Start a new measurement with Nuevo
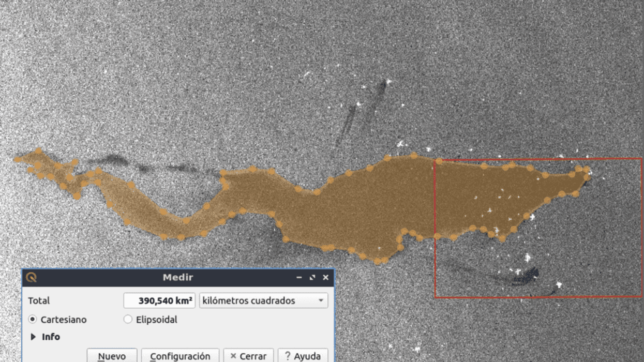The width and height of the screenshot is (644, 362). (112, 356)
